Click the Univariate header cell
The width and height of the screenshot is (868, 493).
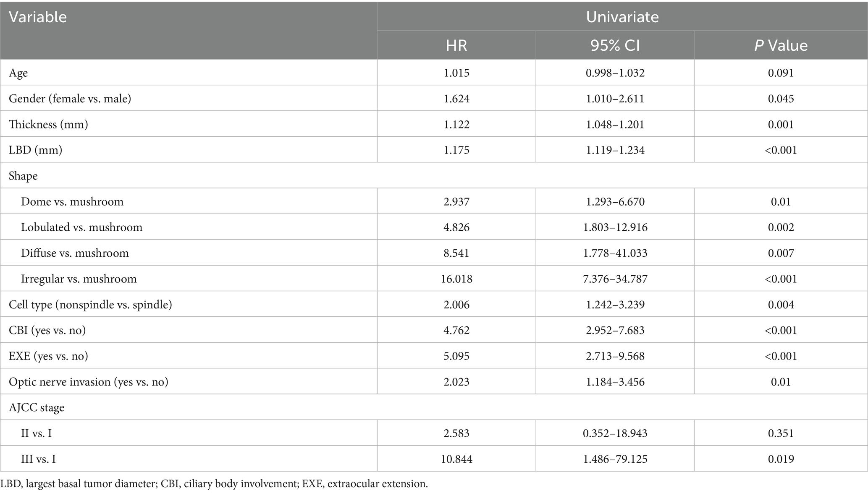coord(622,17)
